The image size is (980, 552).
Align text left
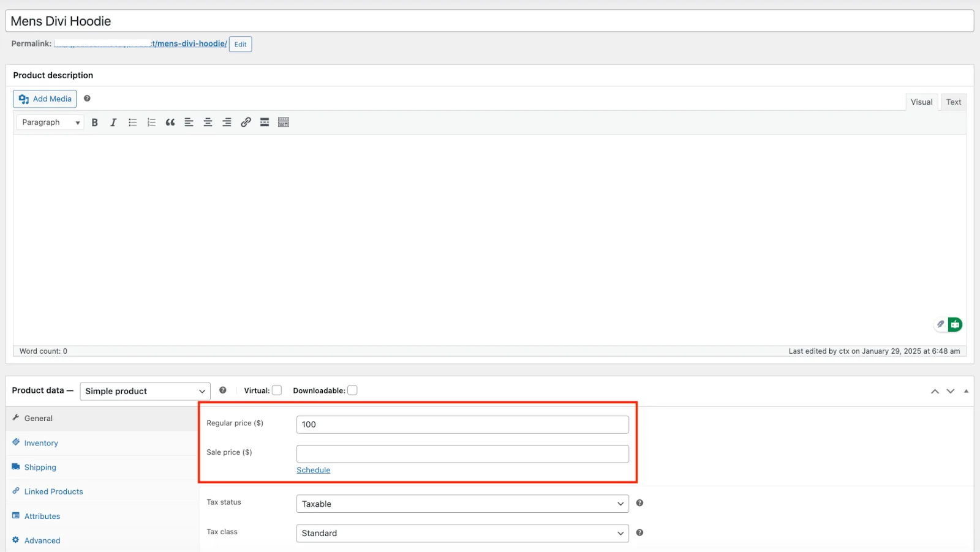[x=189, y=122]
